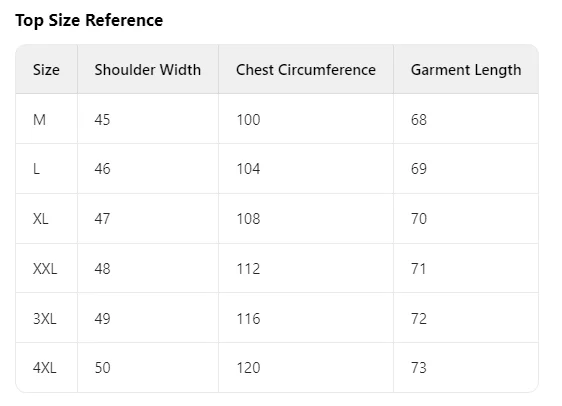Click garment length value 68
Image resolution: width=562 pixels, height=406 pixels.
419,119
